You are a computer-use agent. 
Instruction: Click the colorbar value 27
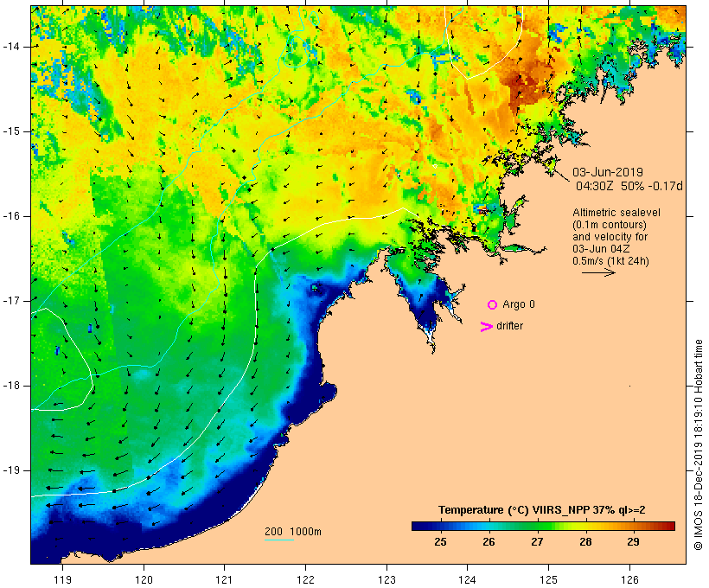pos(537,542)
